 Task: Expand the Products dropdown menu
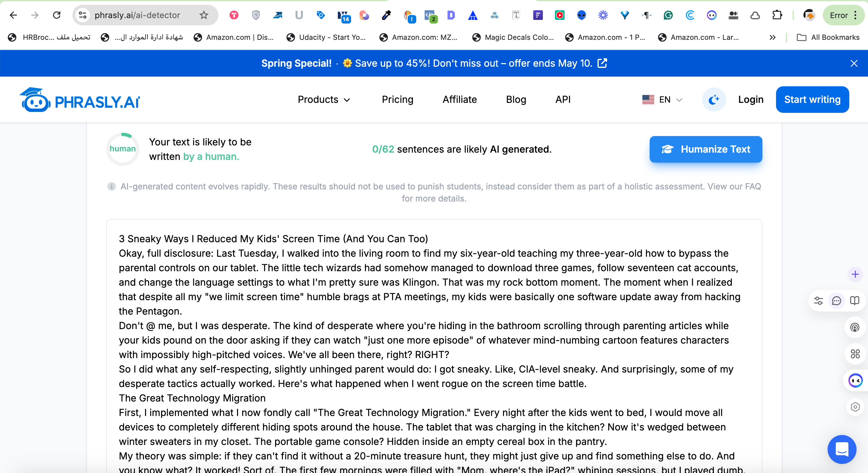[x=324, y=100]
